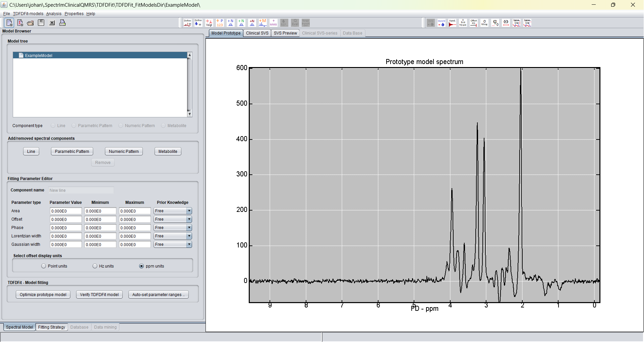Click the omega frequency shift icon
Screen dimensions: 644x342
point(506,23)
